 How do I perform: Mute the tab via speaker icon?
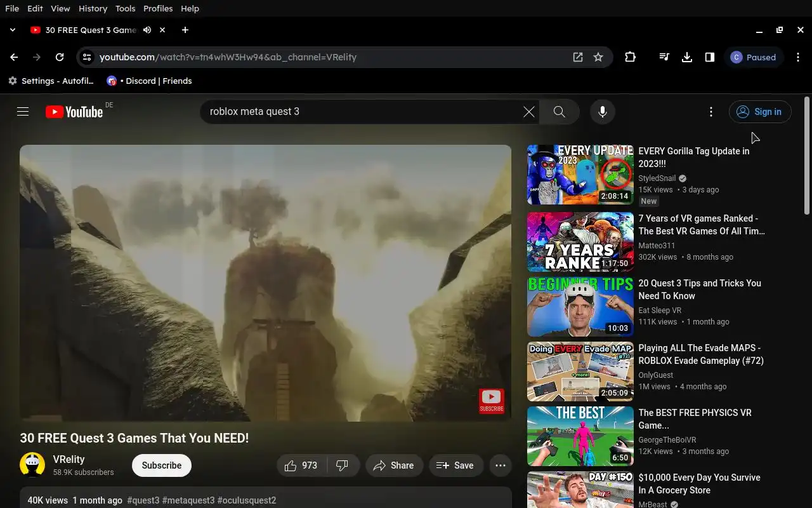point(147,30)
